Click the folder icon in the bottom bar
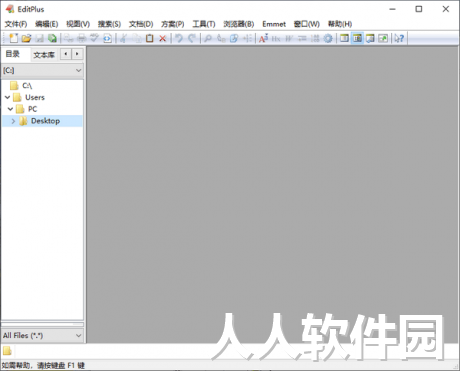Image resolution: width=460 pixels, height=371 pixels. pyautogui.click(x=7, y=351)
